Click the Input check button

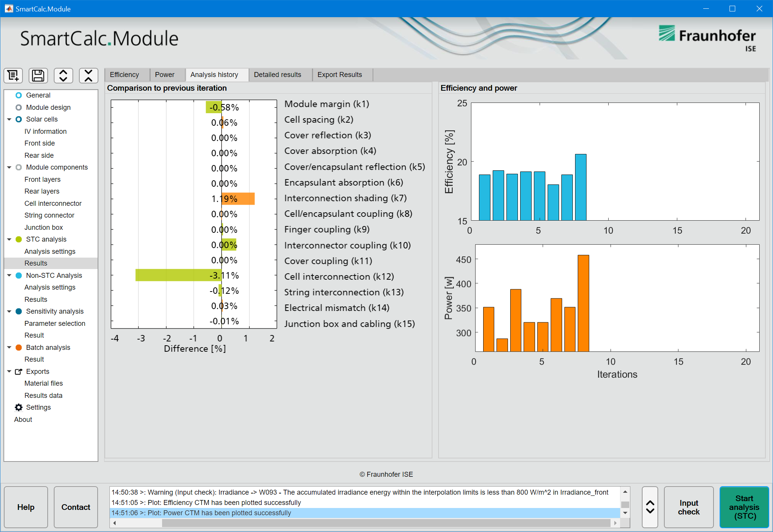(x=689, y=507)
